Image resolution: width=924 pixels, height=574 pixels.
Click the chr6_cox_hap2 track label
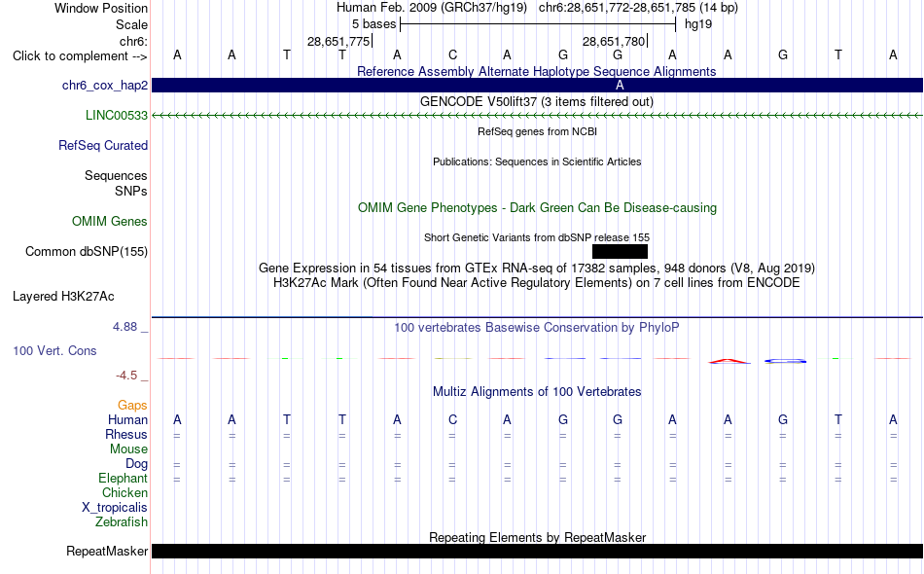click(105, 86)
